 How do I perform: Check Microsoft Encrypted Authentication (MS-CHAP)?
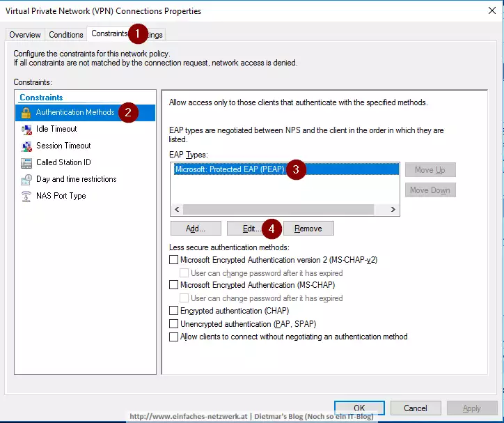(174, 285)
